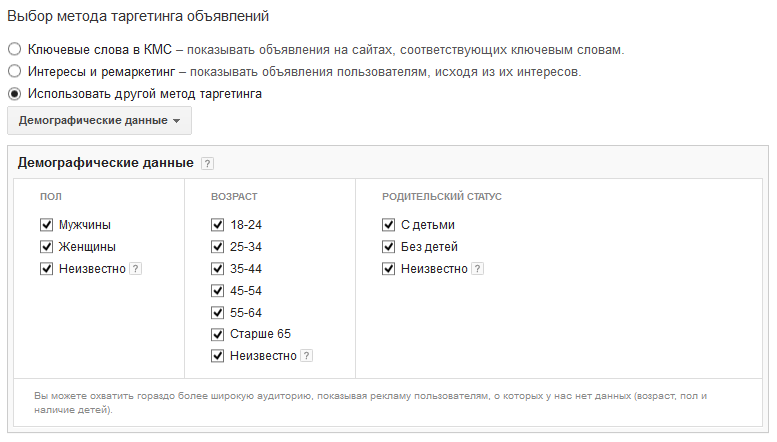Screen dimensions: 777x442
Task: Uncheck the Мужчины checkbox
Action: tap(47, 225)
